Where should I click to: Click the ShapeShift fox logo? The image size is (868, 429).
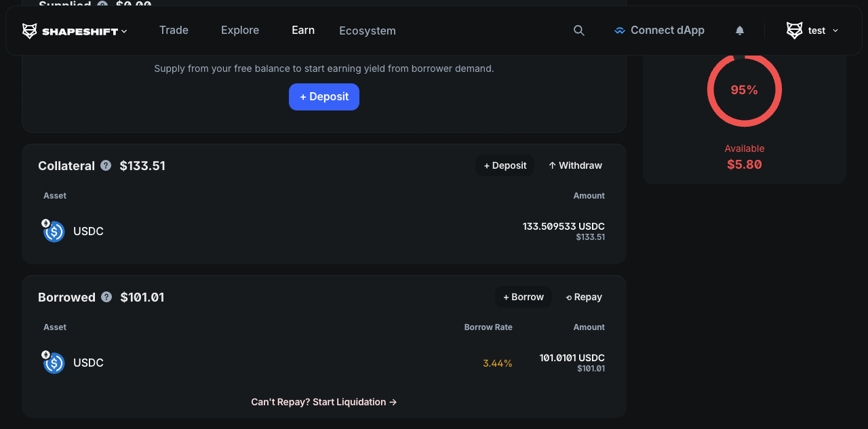(30, 31)
